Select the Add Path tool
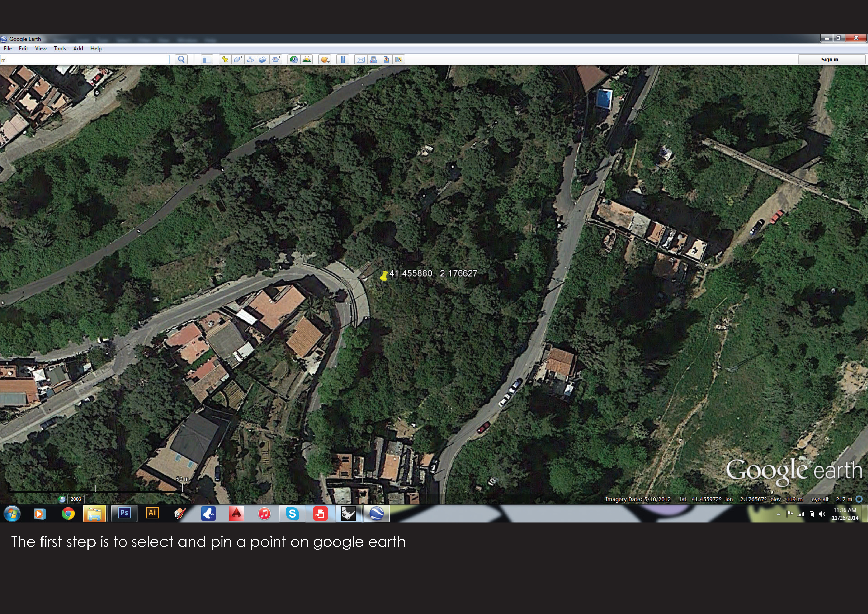Image resolution: width=868 pixels, height=614 pixels. click(251, 59)
